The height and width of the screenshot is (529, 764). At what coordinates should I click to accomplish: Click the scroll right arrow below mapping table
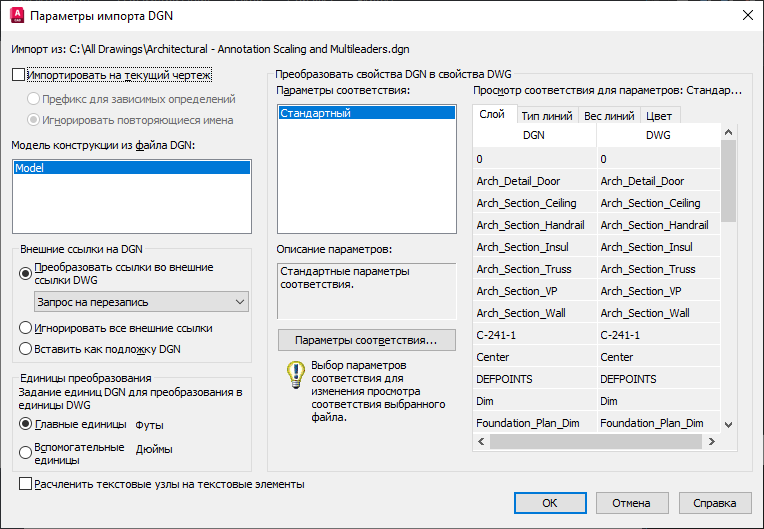pos(712,441)
